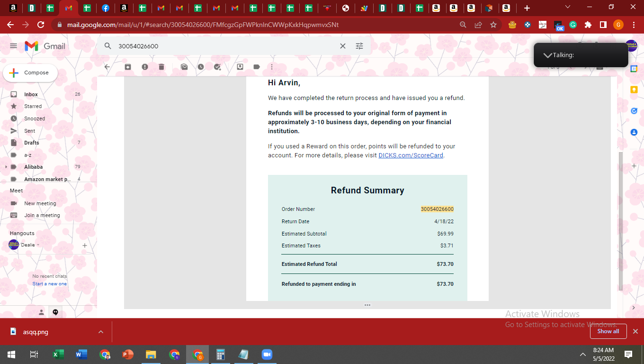Image resolution: width=644 pixels, height=364 pixels.
Task: Open a new Chrome tab
Action: coord(527,8)
